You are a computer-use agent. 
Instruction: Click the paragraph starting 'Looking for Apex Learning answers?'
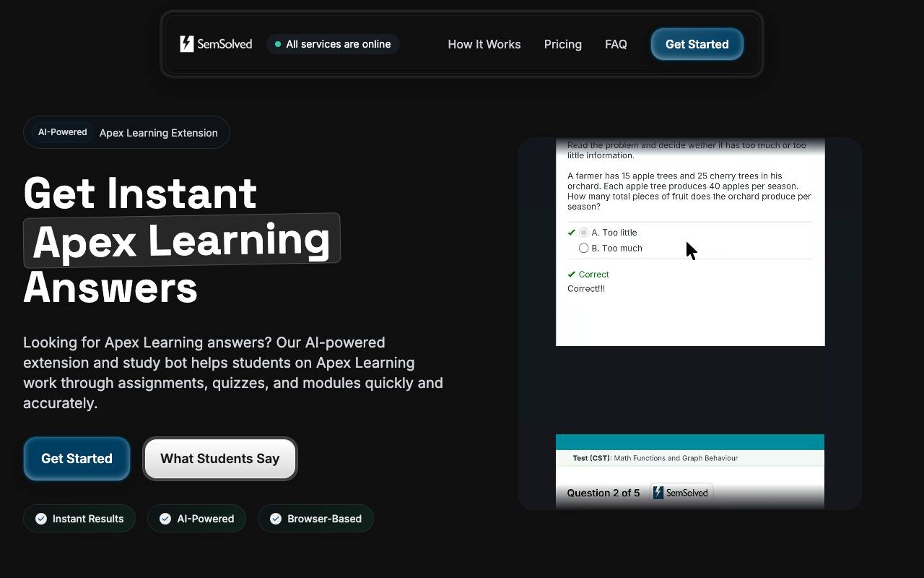click(233, 373)
